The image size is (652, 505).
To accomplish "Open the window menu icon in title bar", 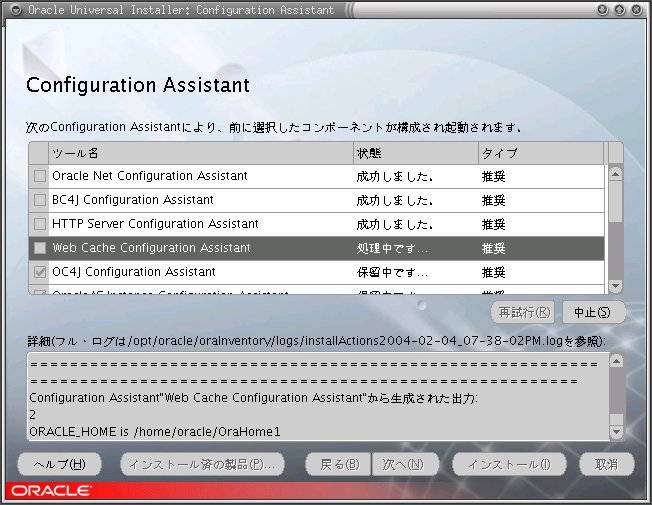I will 16,10.
